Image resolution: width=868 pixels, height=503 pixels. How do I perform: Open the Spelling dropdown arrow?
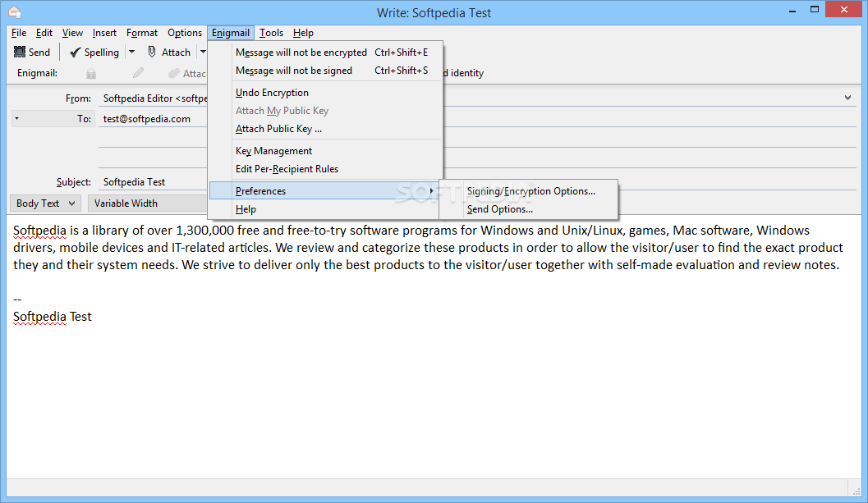[x=131, y=52]
